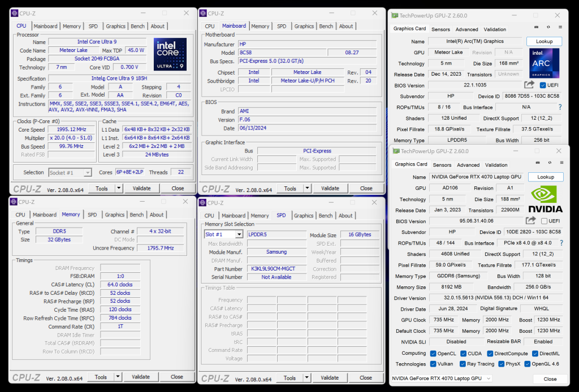Click the BIOS save/share icon for the RTX 4070
Image resolution: width=579 pixels, height=392 pixels.
pos(530,220)
